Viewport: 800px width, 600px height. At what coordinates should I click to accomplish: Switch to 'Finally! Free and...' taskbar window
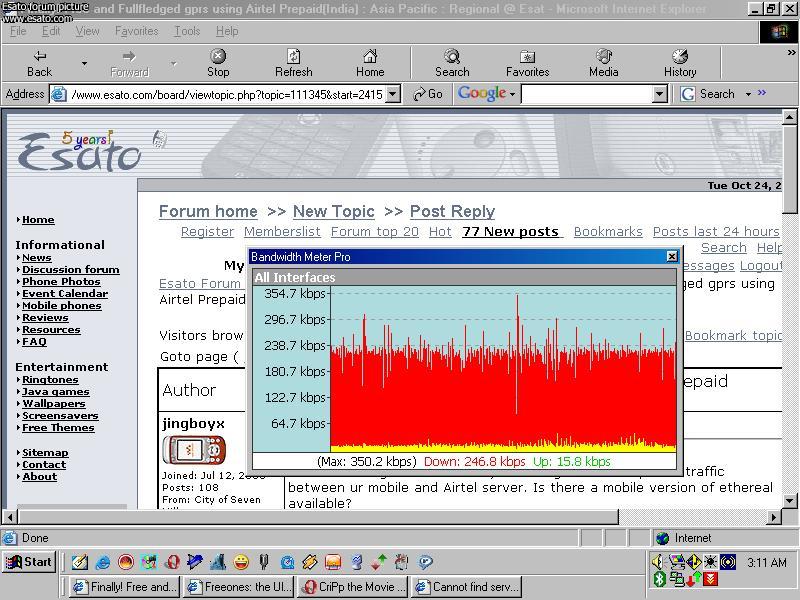click(126, 587)
